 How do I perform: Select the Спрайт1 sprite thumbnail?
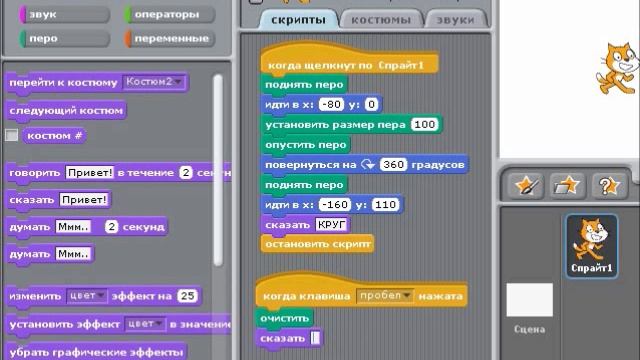pyautogui.click(x=591, y=246)
